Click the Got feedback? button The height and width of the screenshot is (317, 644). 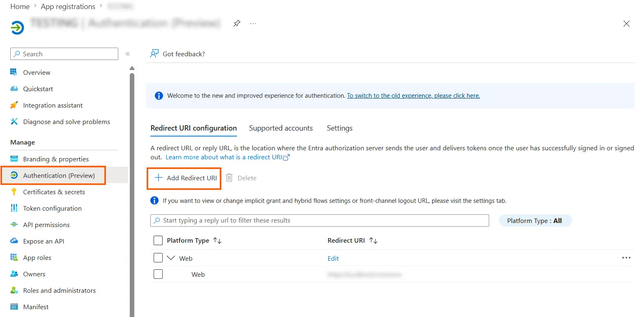[177, 54]
